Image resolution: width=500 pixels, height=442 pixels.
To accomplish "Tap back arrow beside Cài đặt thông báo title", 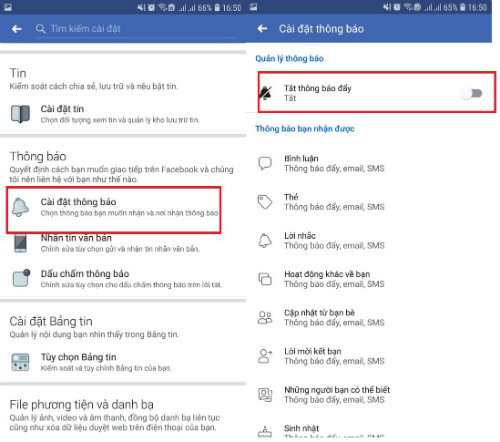I will 263,29.
